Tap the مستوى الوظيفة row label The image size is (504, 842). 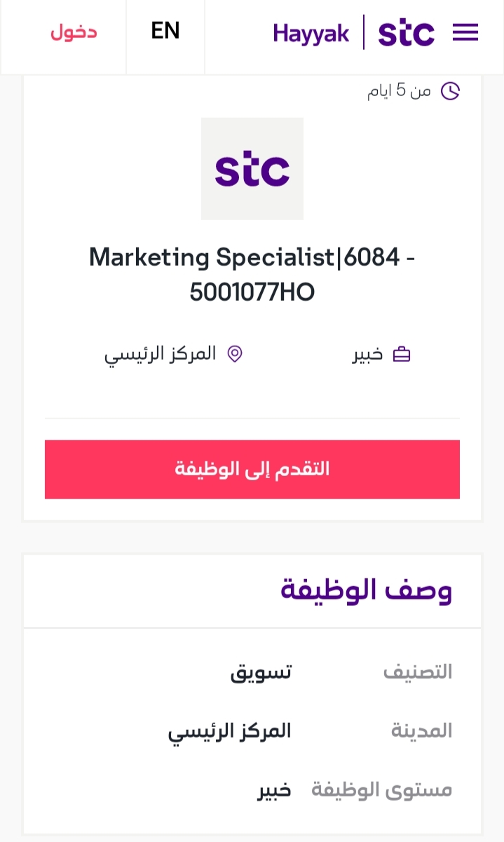pyautogui.click(x=382, y=790)
